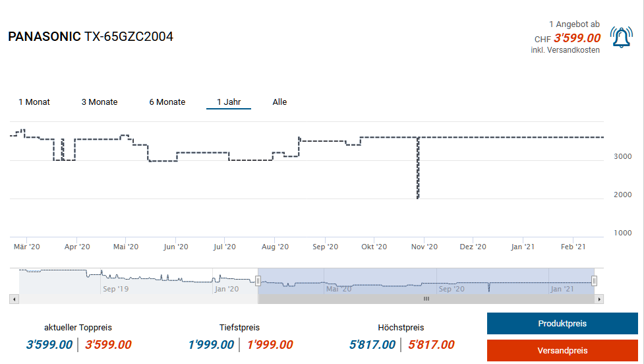This screenshot has height=364, width=644.
Task: Click the right scroll arrow of the navigator
Action: (x=599, y=299)
